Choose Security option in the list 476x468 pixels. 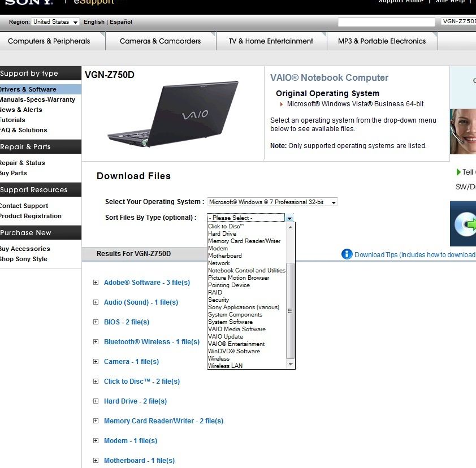click(247, 300)
